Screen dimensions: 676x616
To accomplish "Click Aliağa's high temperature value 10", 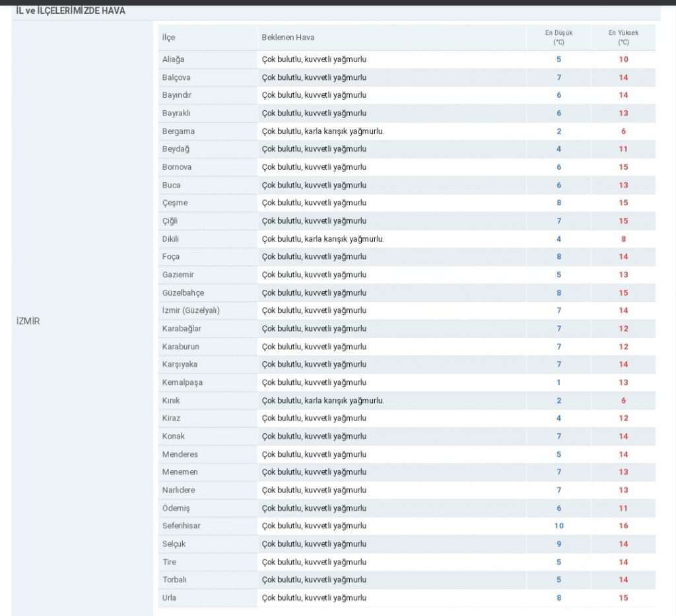I will pyautogui.click(x=623, y=59).
